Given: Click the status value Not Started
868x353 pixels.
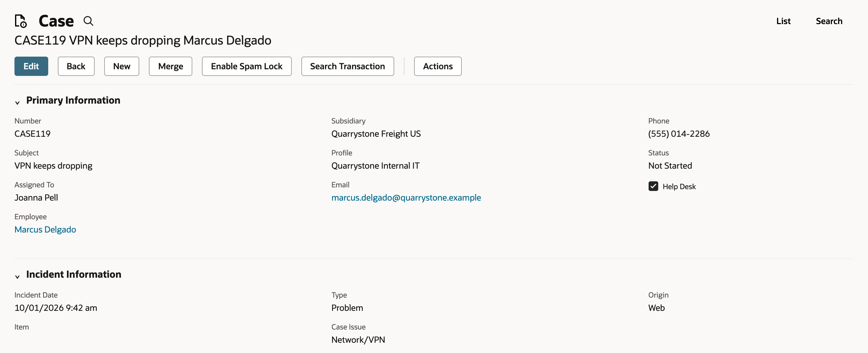Looking at the screenshot, I should [670, 166].
